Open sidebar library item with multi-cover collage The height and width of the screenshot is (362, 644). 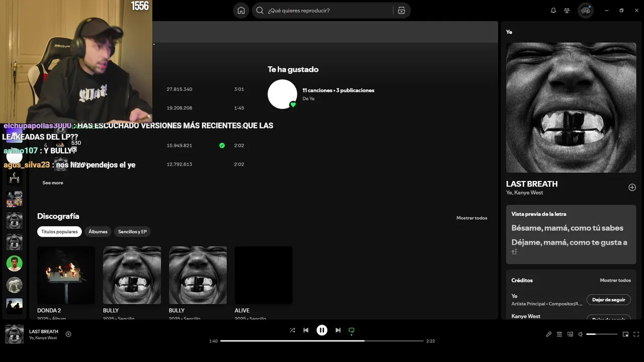click(14, 199)
